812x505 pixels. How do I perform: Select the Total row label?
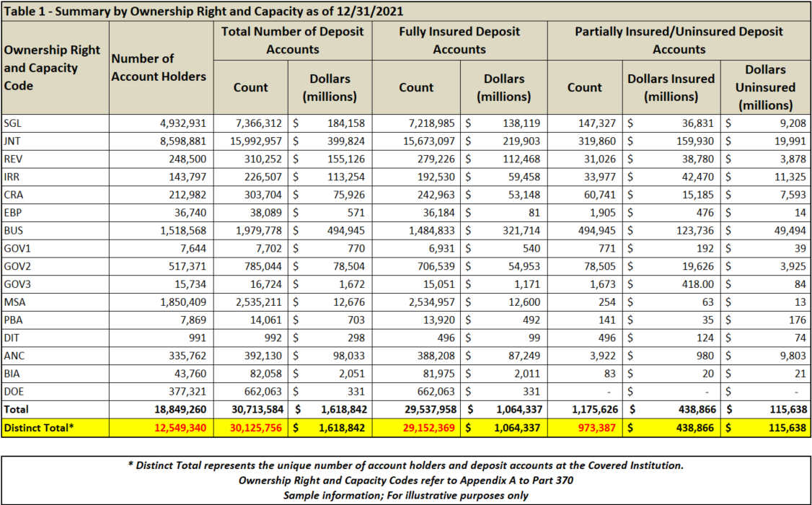(x=16, y=410)
